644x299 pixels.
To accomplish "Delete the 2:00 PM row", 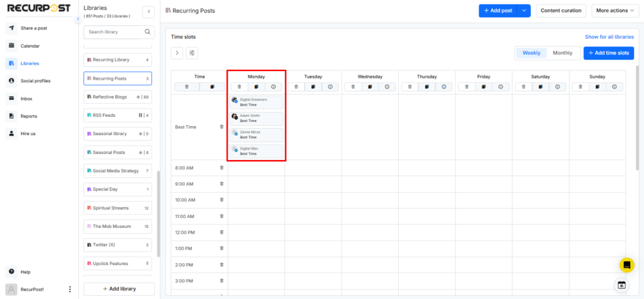I will (x=222, y=264).
